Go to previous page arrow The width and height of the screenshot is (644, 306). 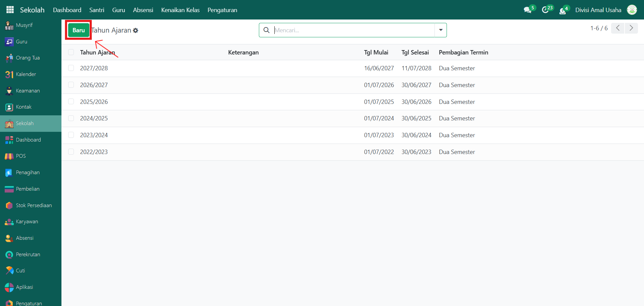tap(618, 28)
